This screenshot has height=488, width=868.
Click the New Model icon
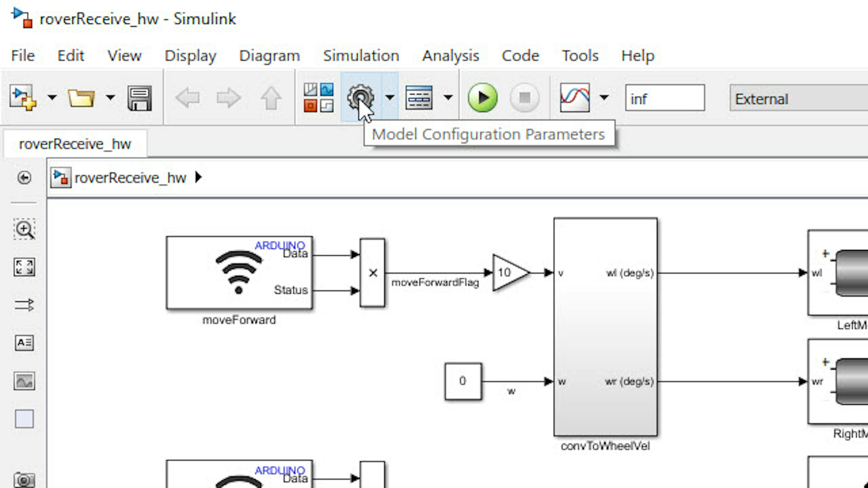click(23, 97)
